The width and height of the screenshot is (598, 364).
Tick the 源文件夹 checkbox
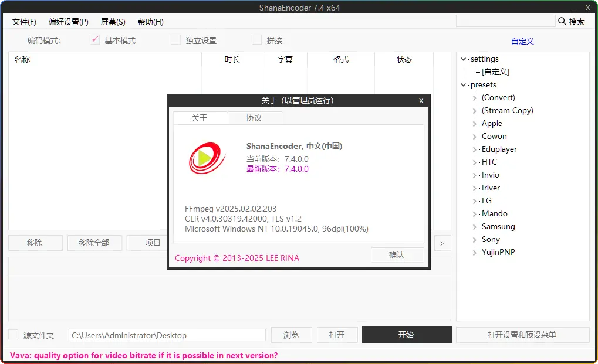coord(13,335)
